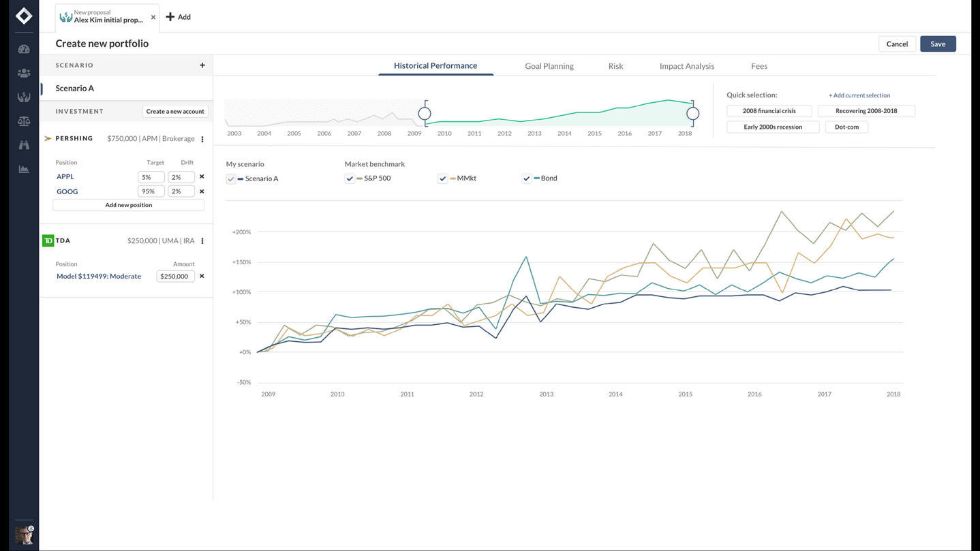Click the GOOG target percentage field
Image resolution: width=980 pixels, height=551 pixels.
[x=151, y=191]
